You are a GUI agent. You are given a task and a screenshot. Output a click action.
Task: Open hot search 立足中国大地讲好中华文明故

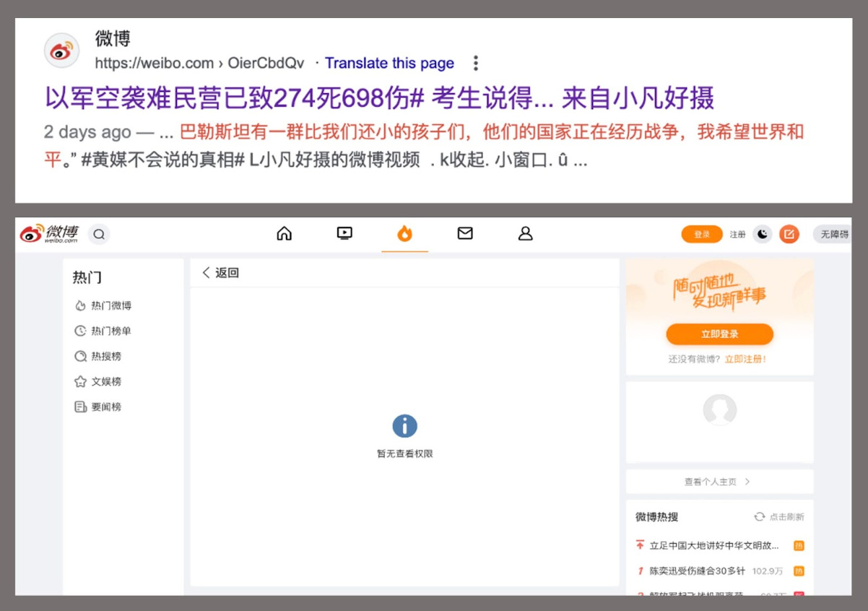[714, 545]
